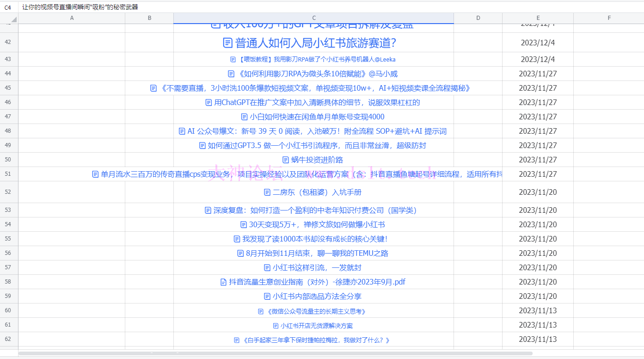The image size is (644, 359).
Task: Select row 52 header
Action: pyautogui.click(x=8, y=192)
